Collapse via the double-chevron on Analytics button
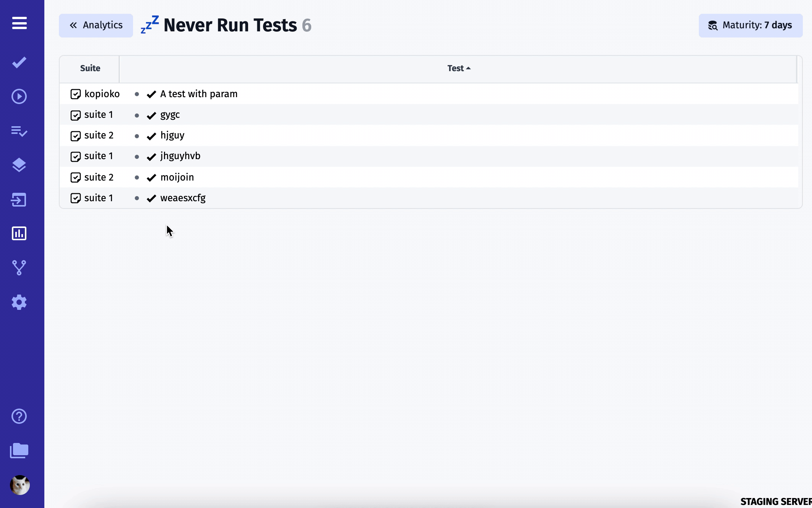The height and width of the screenshot is (508, 812). [74, 25]
